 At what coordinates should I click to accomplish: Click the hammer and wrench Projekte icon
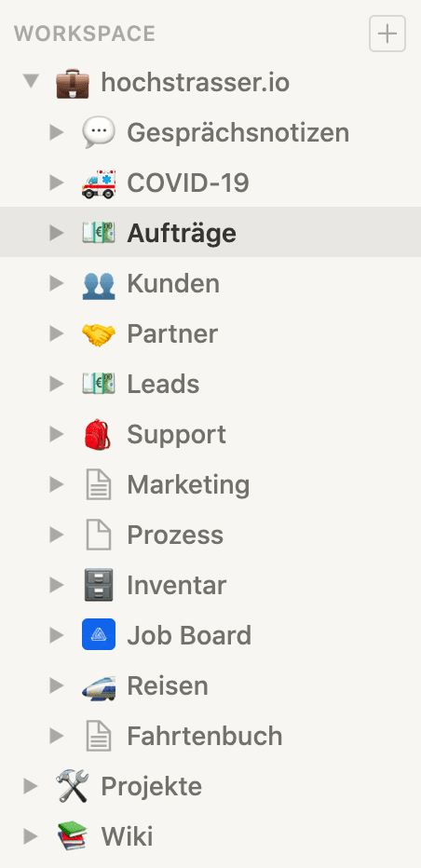pyautogui.click(x=73, y=787)
